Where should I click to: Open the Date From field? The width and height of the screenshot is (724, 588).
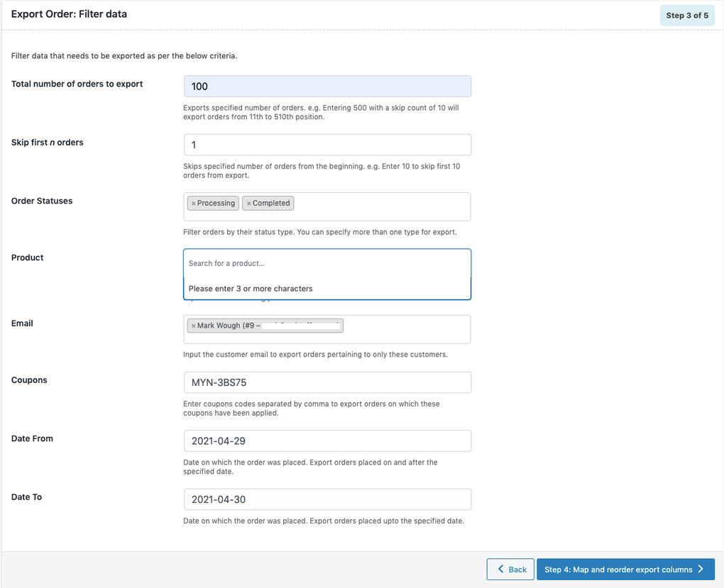327,440
